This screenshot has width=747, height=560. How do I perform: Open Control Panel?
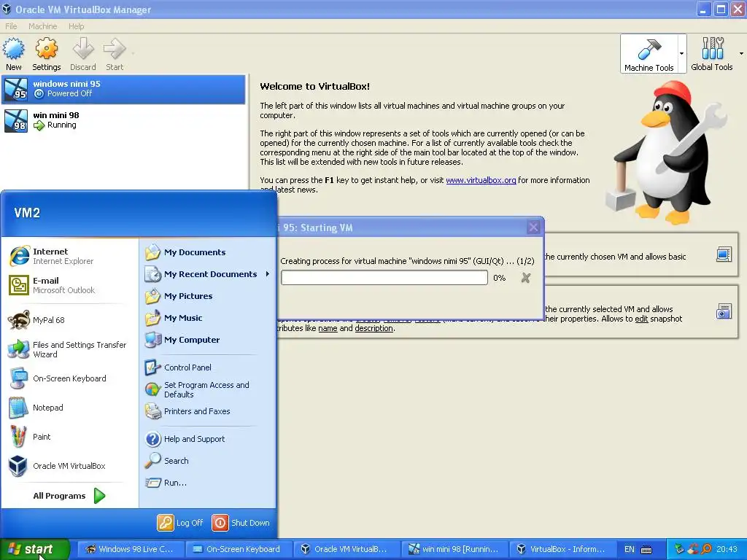pos(208,367)
